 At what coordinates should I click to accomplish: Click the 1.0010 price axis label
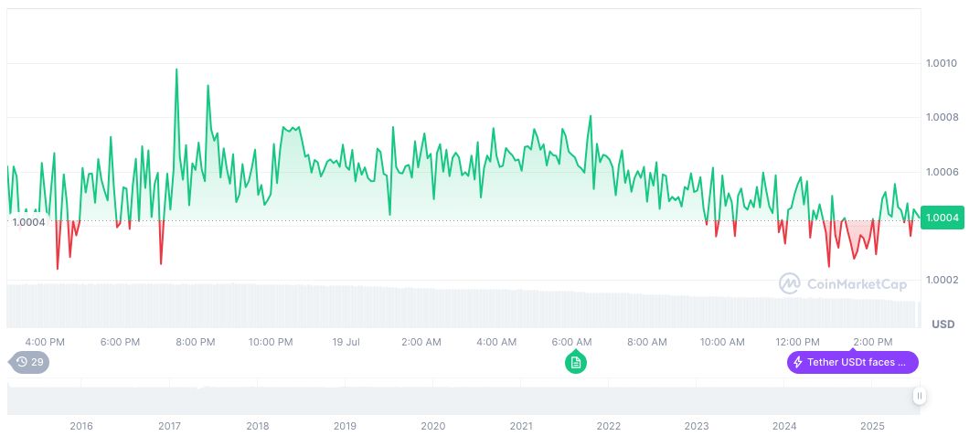point(941,63)
